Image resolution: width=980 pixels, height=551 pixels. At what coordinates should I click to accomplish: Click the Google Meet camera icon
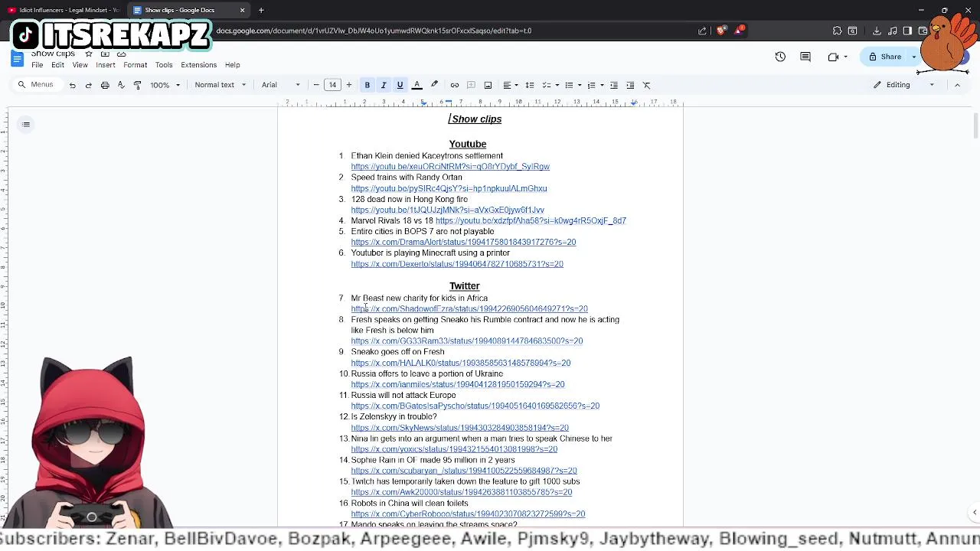tap(833, 57)
